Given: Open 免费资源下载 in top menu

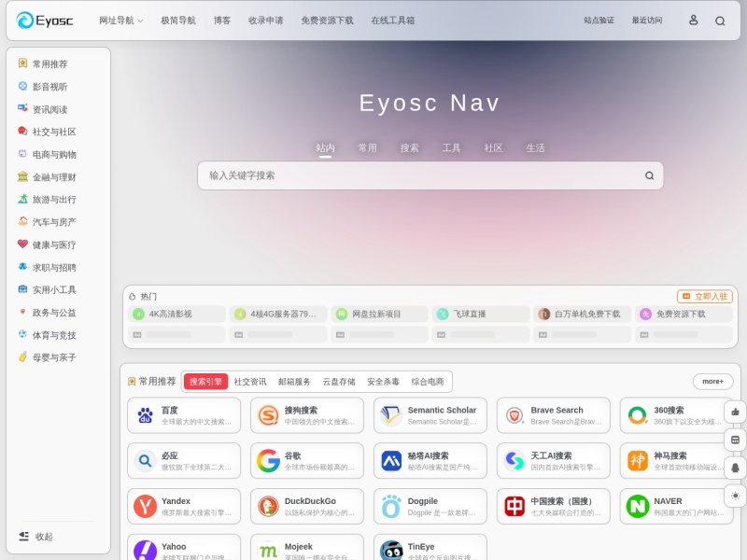Looking at the screenshot, I should point(328,21).
